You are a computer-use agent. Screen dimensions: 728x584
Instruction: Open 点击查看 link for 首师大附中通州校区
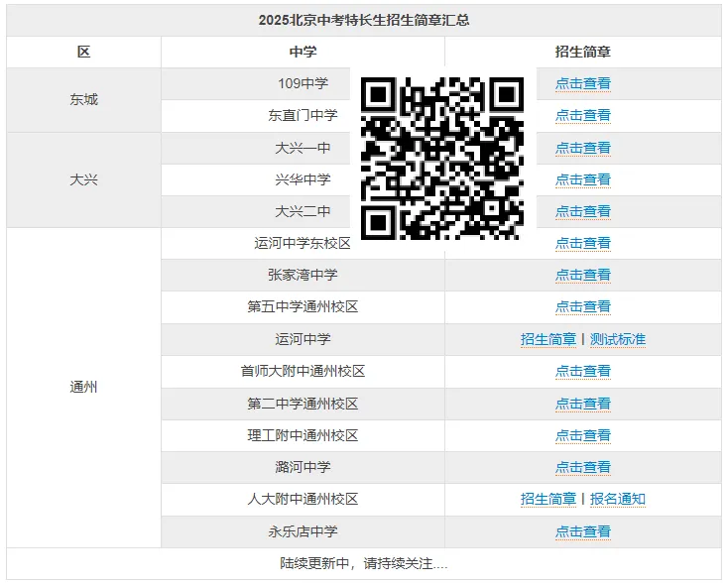(582, 372)
